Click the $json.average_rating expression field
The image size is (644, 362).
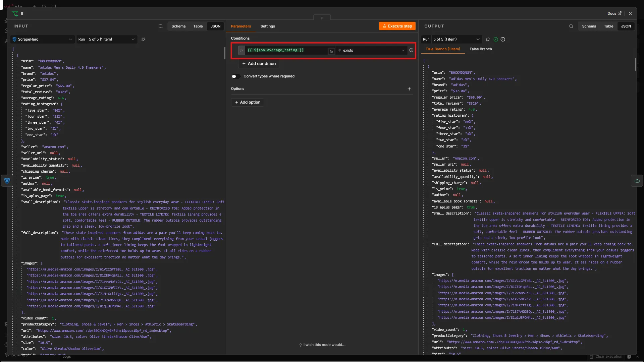[x=287, y=50]
